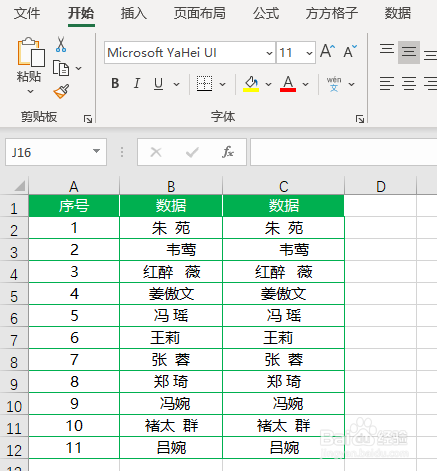This screenshot has height=471, width=437.
Task: Click cell B5 containing 姜傲文
Action: pos(171,294)
